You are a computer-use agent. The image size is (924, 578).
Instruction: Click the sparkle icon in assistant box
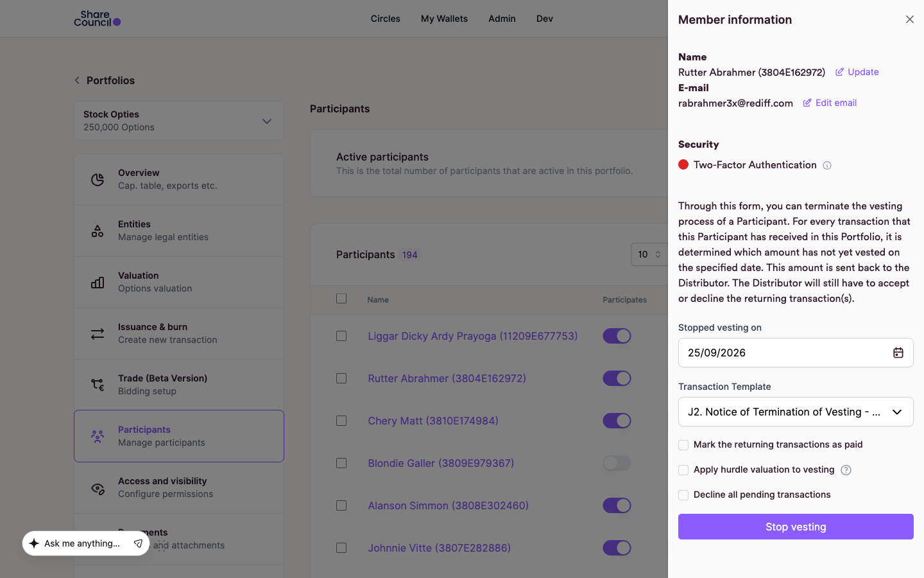coord(34,543)
